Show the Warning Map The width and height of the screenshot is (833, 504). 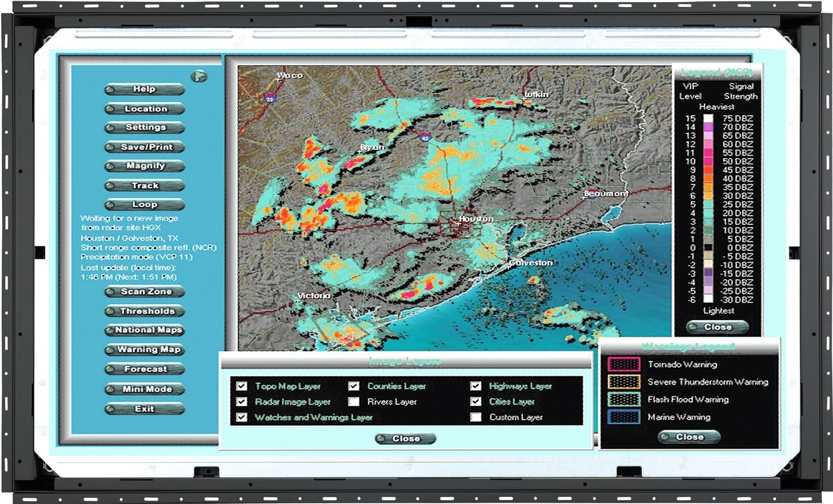145,350
